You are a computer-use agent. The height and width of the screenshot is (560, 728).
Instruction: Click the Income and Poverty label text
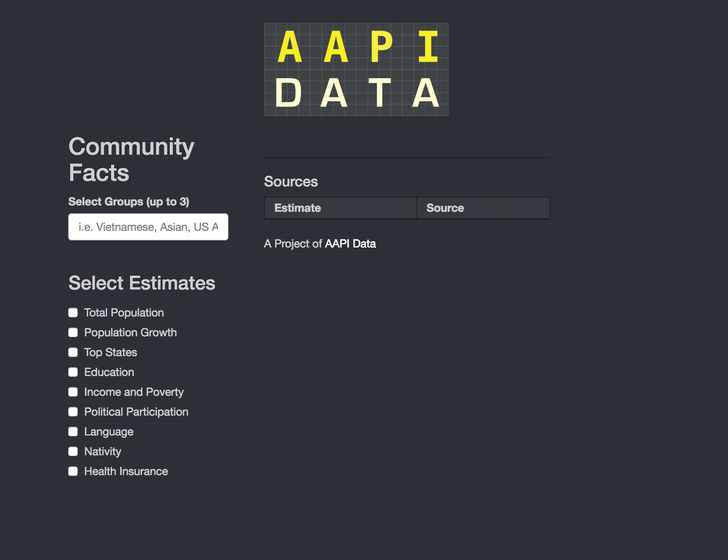[134, 392]
